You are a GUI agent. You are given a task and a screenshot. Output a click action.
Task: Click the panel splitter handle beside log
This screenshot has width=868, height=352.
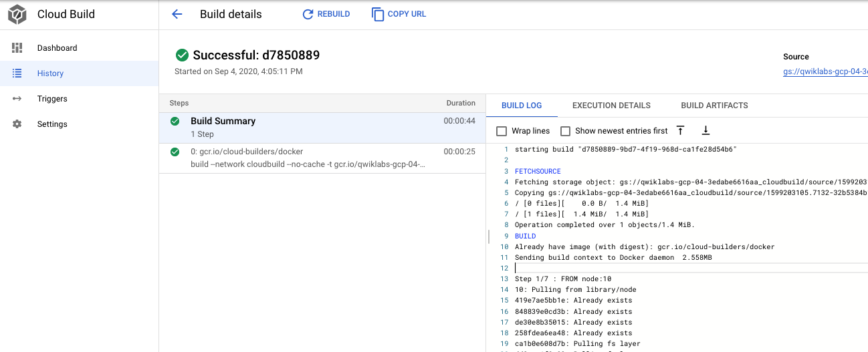click(x=489, y=236)
